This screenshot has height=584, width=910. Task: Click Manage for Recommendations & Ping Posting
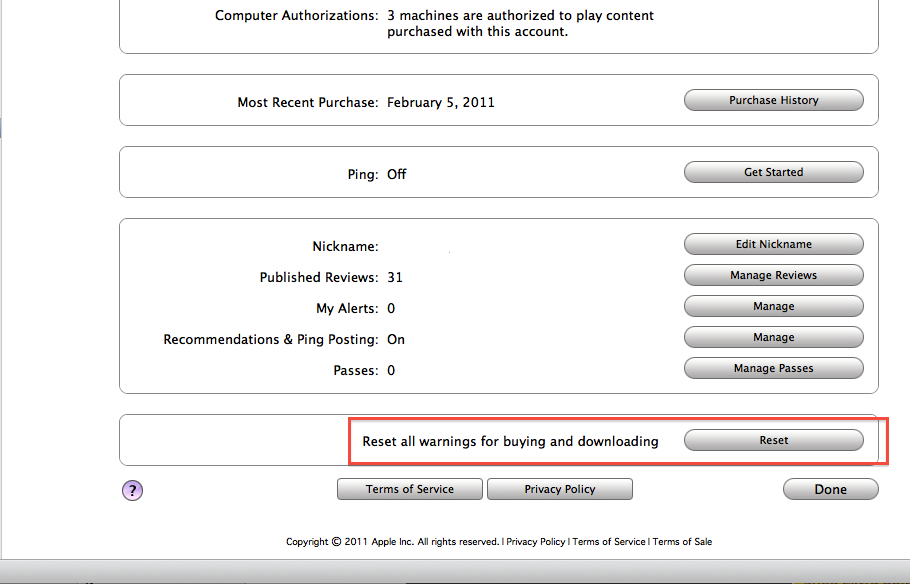click(774, 337)
